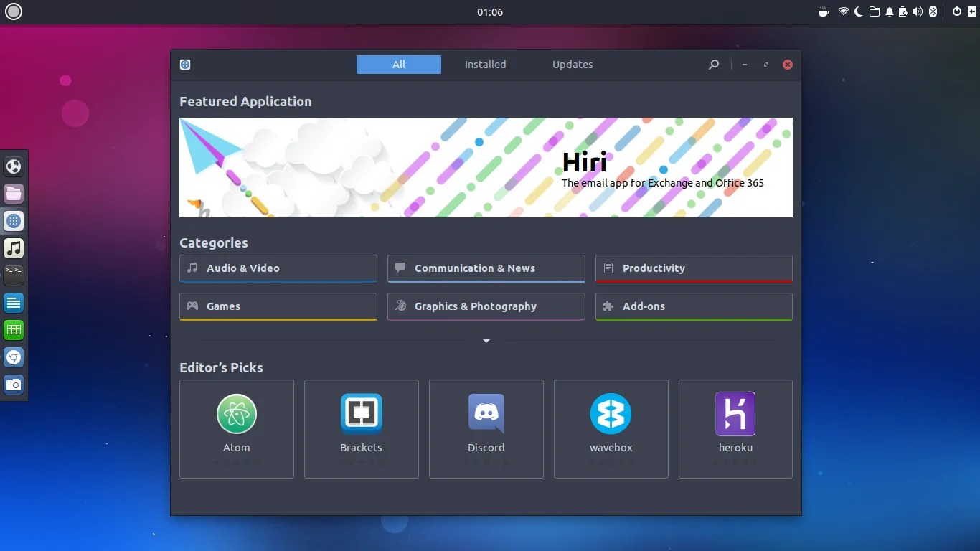Click the Software Center app icon in header
The image size is (980, 551).
coord(185,65)
